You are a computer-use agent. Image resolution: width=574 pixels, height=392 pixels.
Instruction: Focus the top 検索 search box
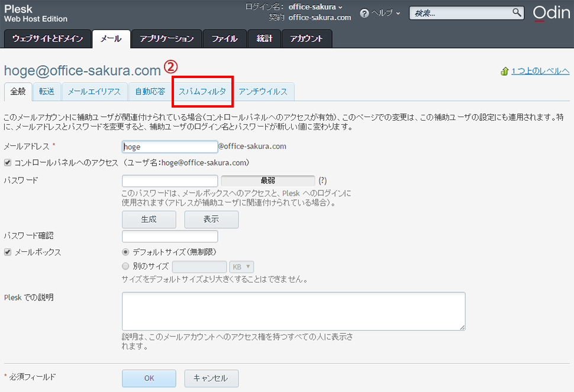click(466, 13)
